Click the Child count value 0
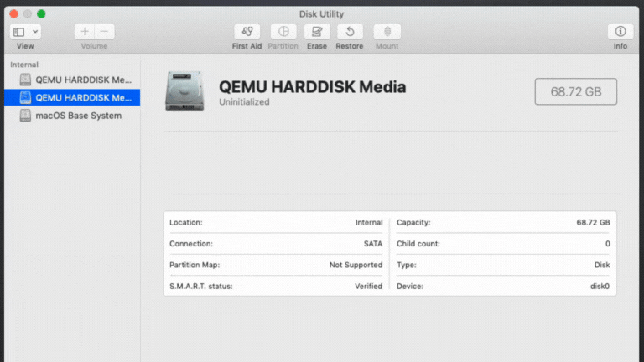This screenshot has height=362, width=644. (x=607, y=244)
